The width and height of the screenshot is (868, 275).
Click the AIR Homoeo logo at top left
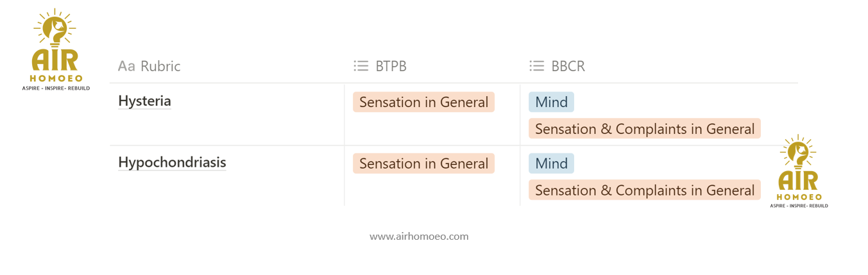pos(55,51)
